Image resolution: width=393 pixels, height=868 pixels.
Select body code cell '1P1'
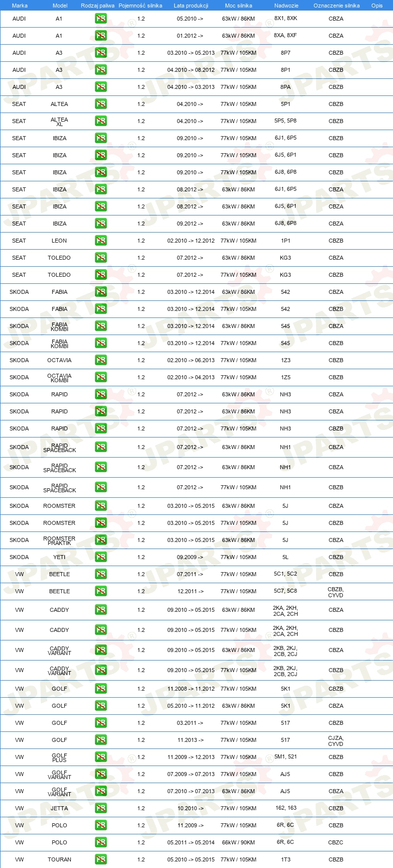click(x=285, y=241)
